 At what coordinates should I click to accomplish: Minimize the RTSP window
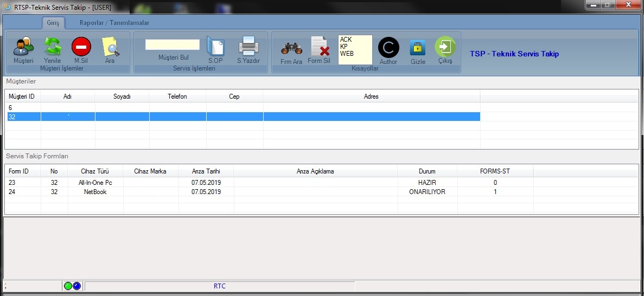[x=592, y=4]
